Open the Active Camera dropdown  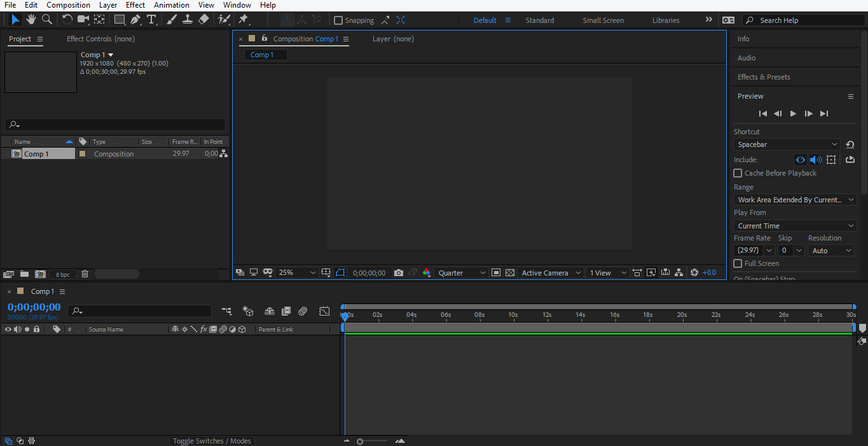tap(551, 273)
